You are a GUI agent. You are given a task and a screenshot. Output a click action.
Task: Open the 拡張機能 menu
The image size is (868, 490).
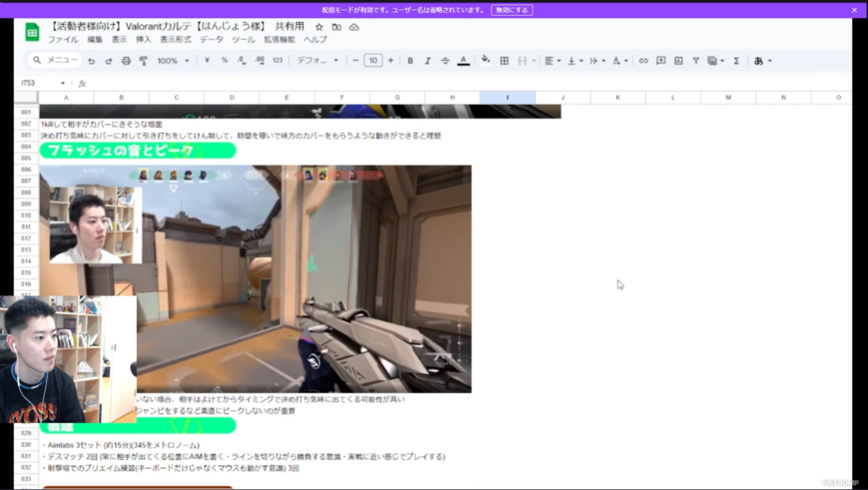pyautogui.click(x=279, y=40)
